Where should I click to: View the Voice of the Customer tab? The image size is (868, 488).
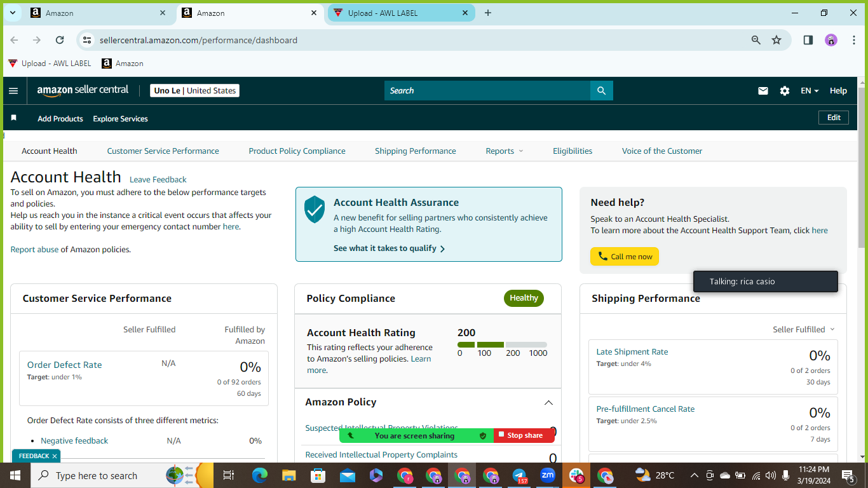click(x=662, y=151)
